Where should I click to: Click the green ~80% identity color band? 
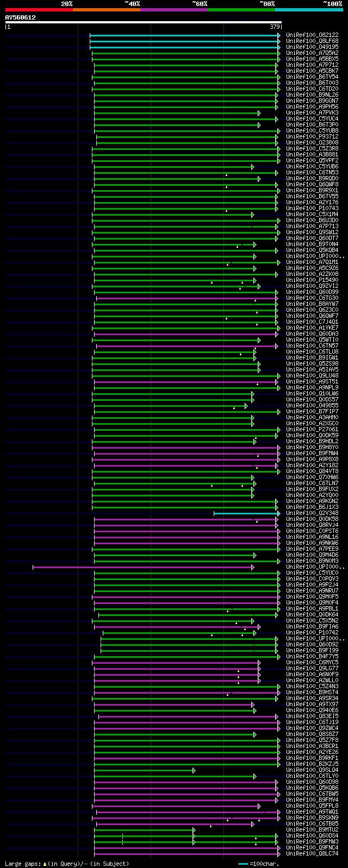coord(241,10)
